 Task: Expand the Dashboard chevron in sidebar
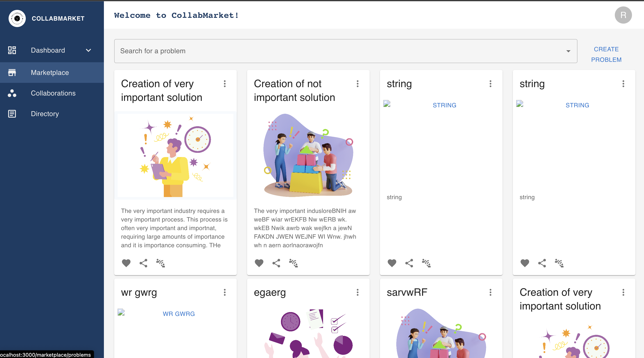click(x=88, y=50)
